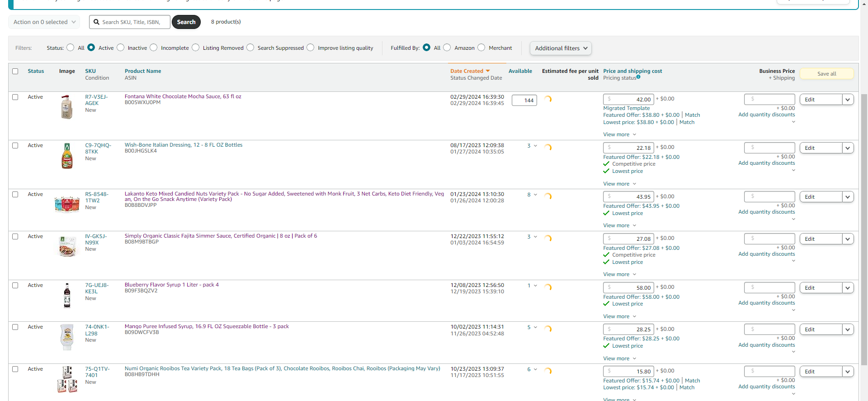Screen dimensions: 868x401
Task: Click the Product Name column header
Action: click(143, 71)
